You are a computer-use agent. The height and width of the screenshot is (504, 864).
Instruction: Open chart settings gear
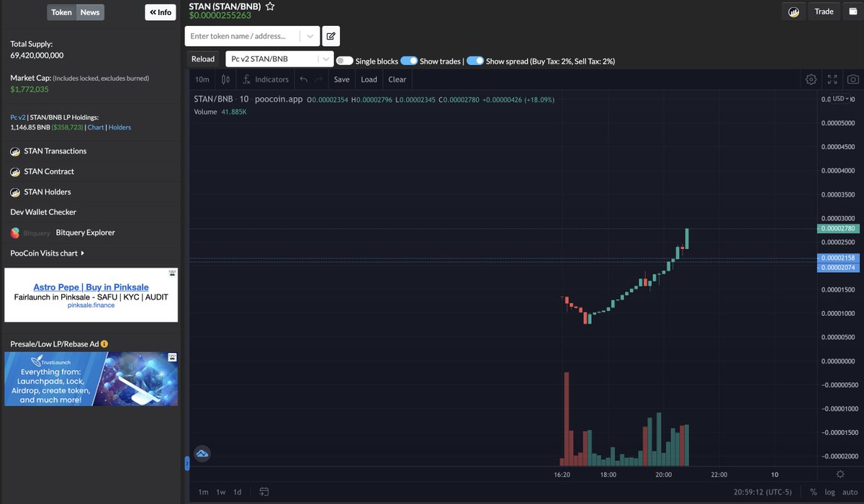point(811,79)
